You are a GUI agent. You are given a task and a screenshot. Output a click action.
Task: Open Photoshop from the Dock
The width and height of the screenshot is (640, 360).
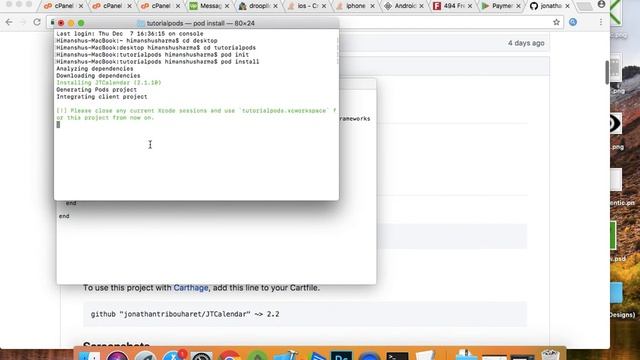[342, 355]
